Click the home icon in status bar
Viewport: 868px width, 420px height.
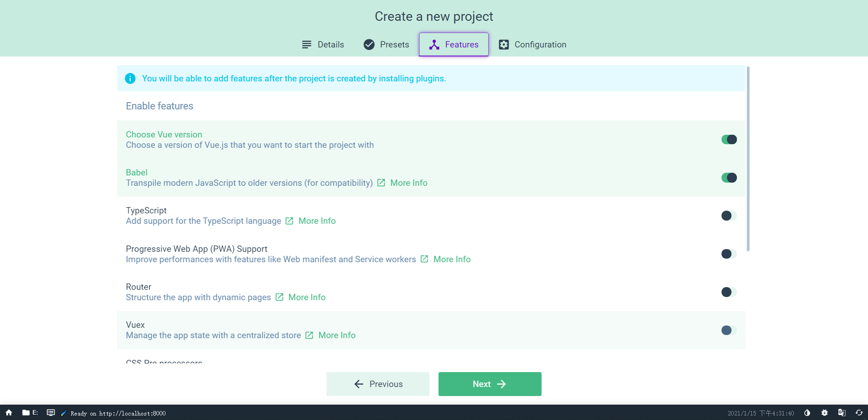9,413
